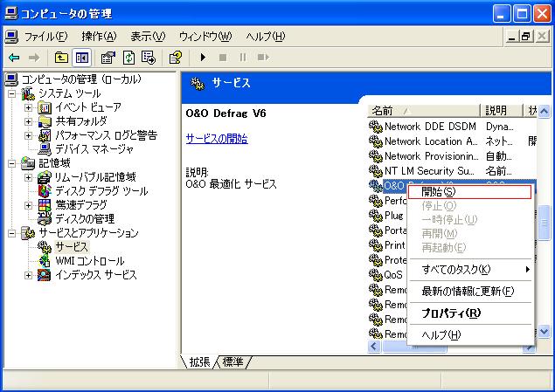Switch to the 標準 tab
555x392 pixels.
(232, 362)
